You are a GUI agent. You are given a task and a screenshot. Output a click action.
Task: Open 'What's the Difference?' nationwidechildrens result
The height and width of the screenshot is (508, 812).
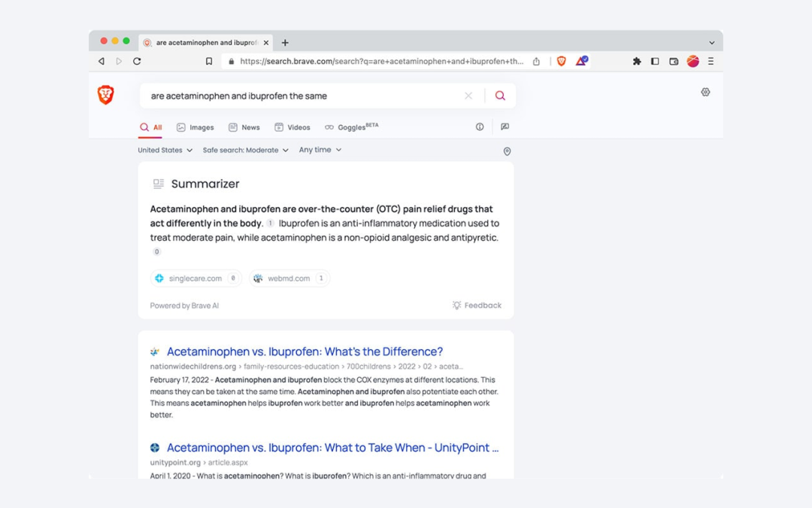pyautogui.click(x=304, y=351)
